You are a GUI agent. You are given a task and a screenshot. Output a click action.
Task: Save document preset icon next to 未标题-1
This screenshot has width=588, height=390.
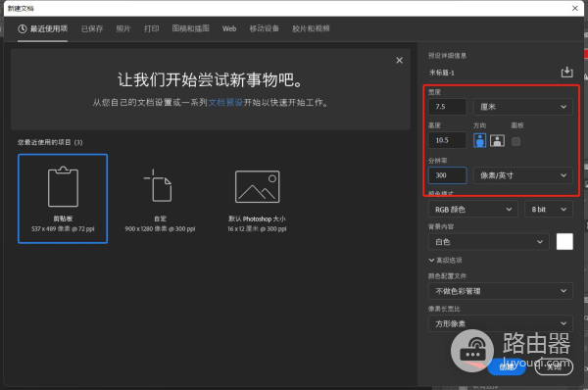coord(566,72)
